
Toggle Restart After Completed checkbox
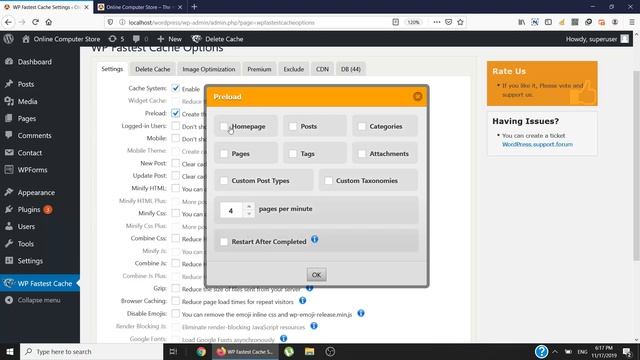[224, 242]
